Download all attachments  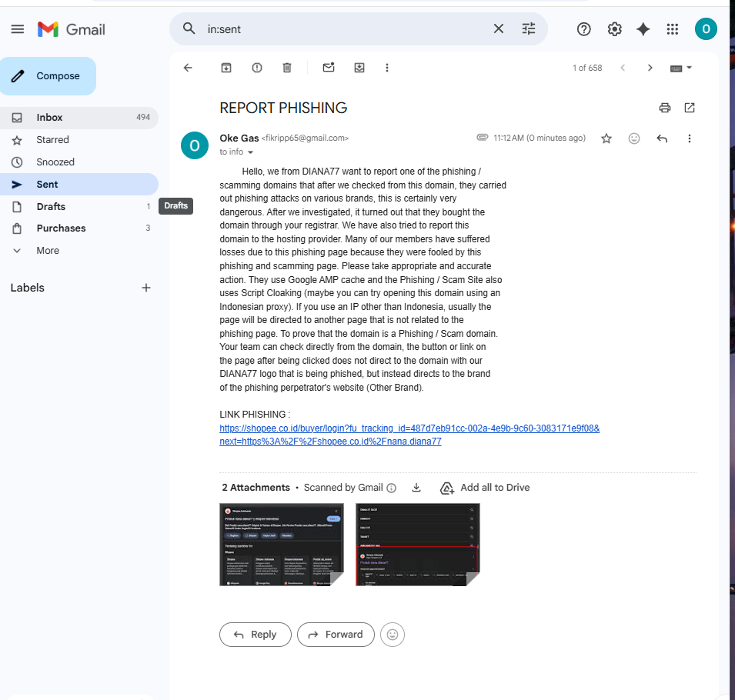tap(416, 488)
